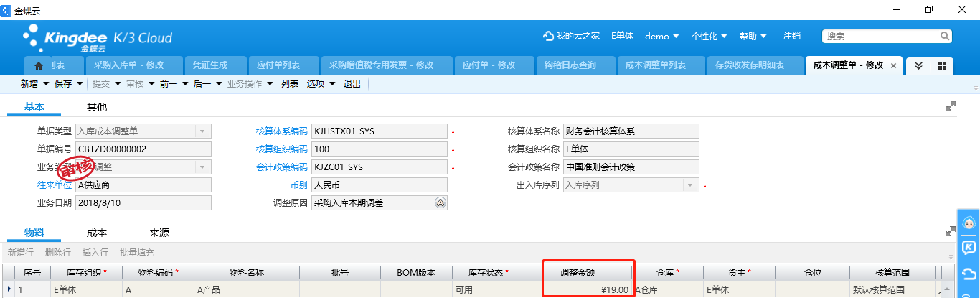The image size is (980, 298).
Task: Switch to the 钩稽日志查询 tab
Action: 575,65
